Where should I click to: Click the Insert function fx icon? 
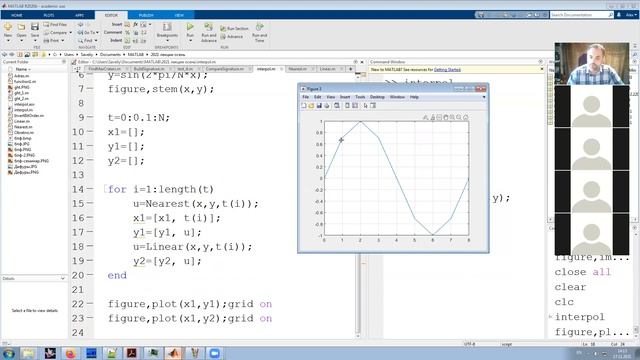136,24
